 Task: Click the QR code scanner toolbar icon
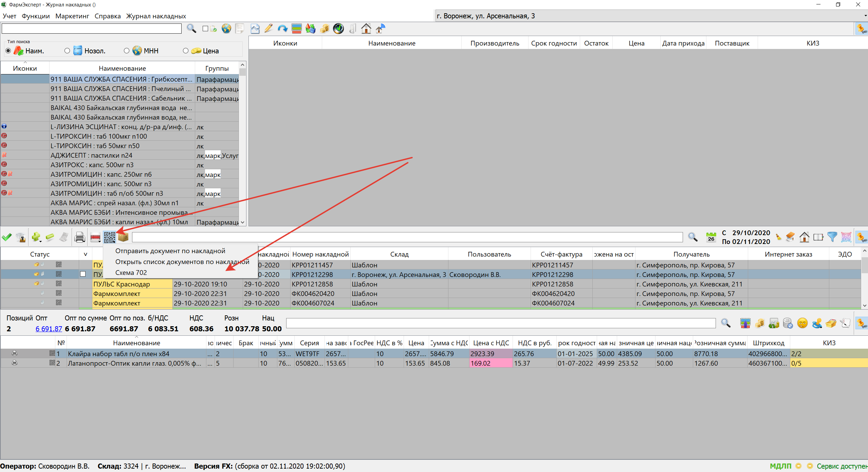click(109, 237)
